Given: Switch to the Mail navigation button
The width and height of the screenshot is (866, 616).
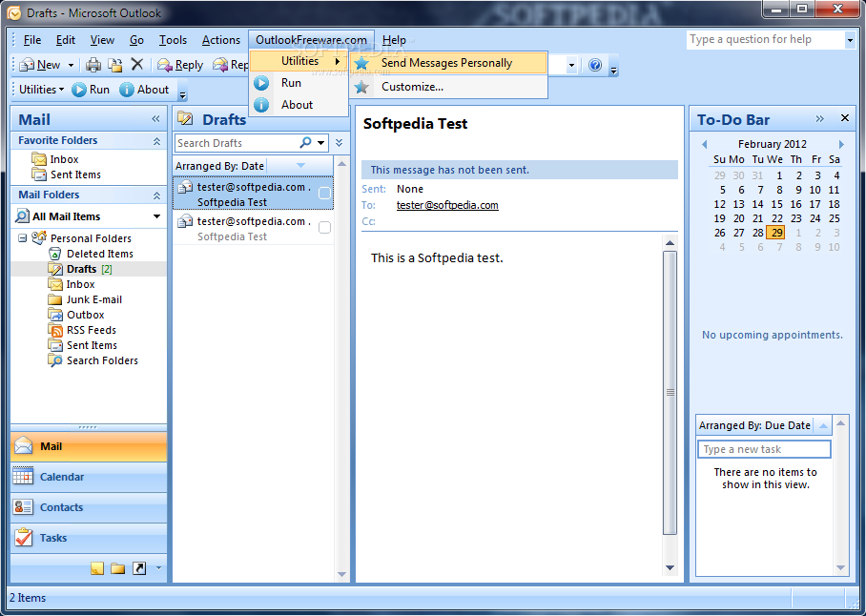Looking at the screenshot, I should pos(89,446).
